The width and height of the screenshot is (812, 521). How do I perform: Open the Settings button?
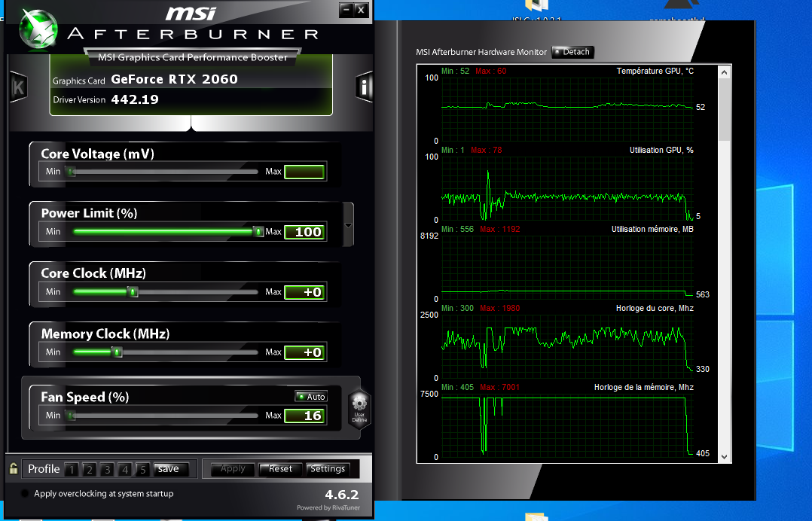[327, 469]
